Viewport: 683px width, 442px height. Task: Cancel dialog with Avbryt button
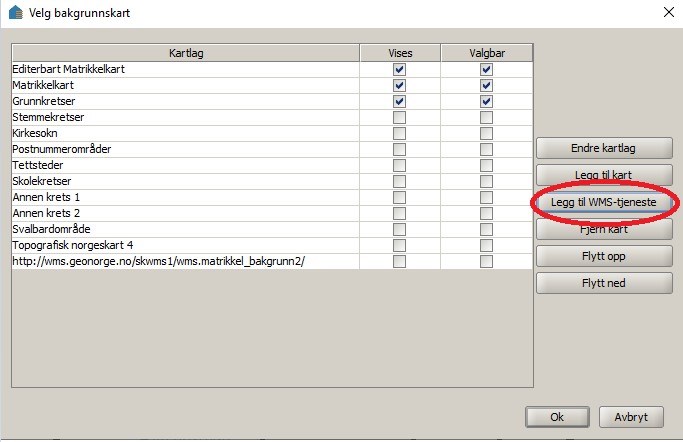click(x=631, y=416)
